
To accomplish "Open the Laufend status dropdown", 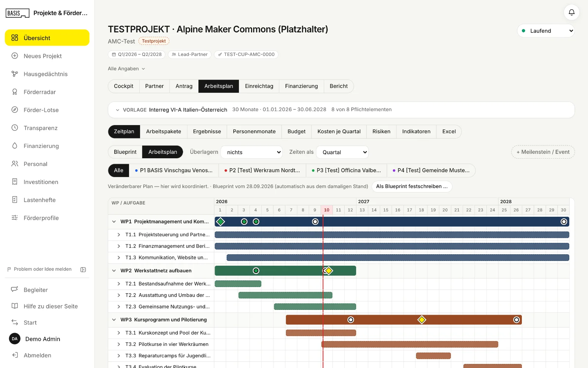I will coord(546,31).
